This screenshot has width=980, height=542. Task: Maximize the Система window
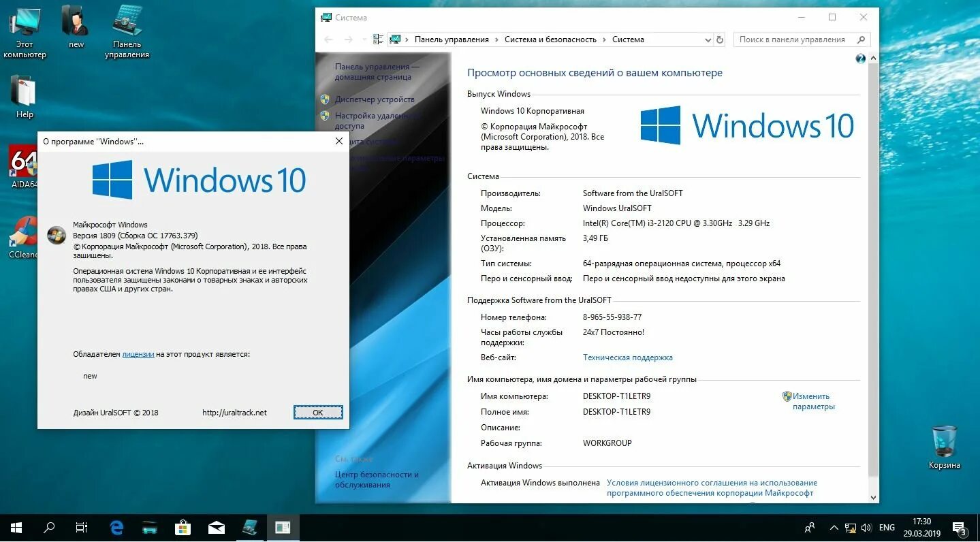point(832,18)
